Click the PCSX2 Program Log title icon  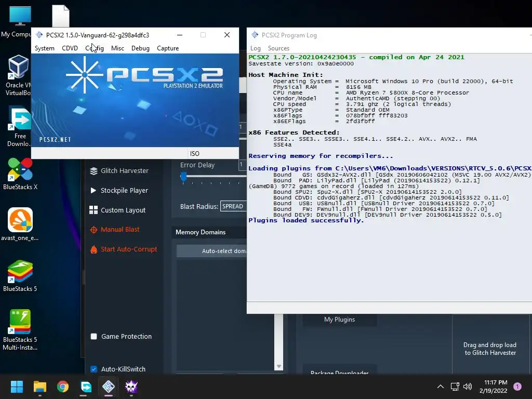(255, 35)
